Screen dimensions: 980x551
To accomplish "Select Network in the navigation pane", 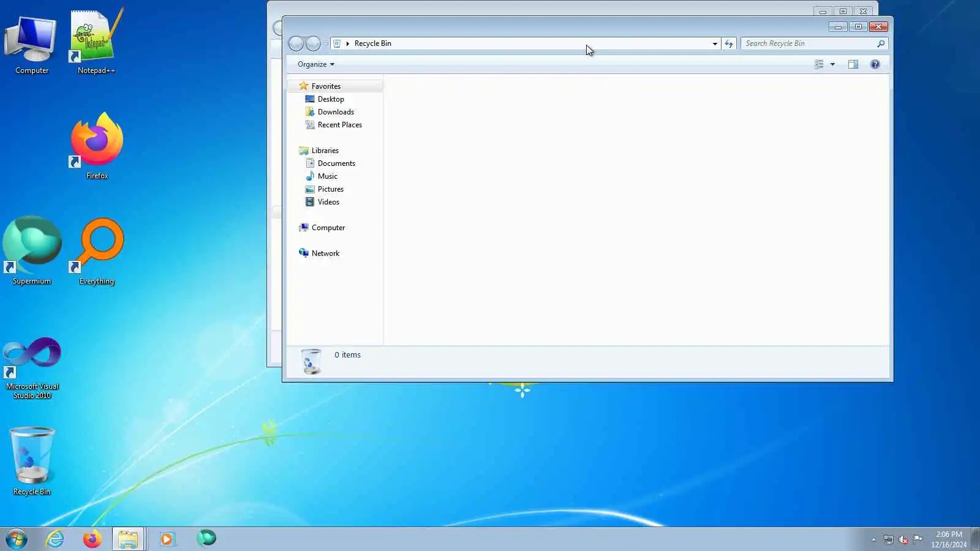I will click(x=325, y=253).
